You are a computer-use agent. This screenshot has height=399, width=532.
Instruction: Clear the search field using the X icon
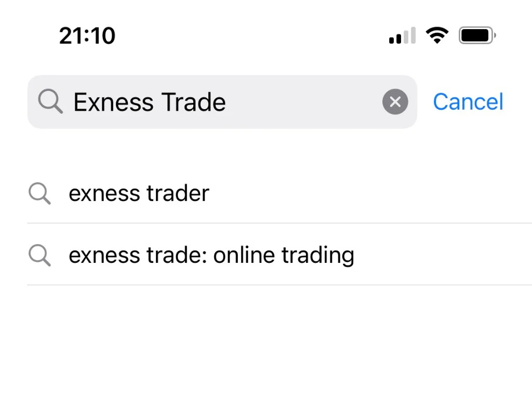pyautogui.click(x=395, y=102)
